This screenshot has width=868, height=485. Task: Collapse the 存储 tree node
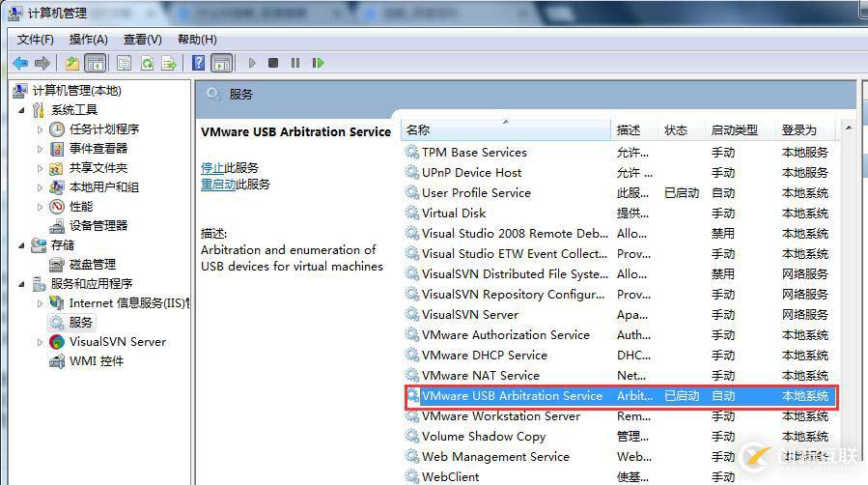pos(21,245)
